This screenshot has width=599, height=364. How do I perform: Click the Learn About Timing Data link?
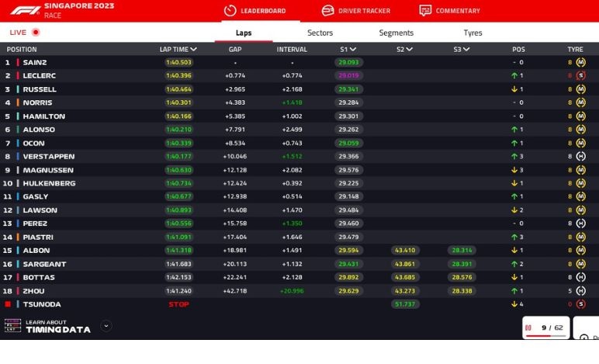coord(57,327)
